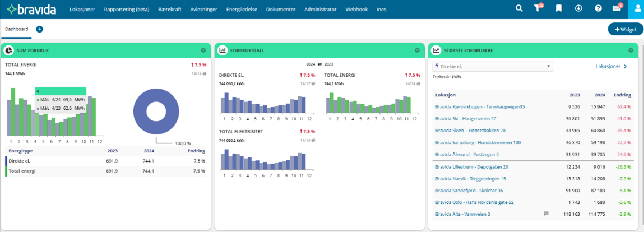Open Bravida Ski - Haugenveien 27 link
The height and width of the screenshot is (232, 644).
(x=466, y=119)
